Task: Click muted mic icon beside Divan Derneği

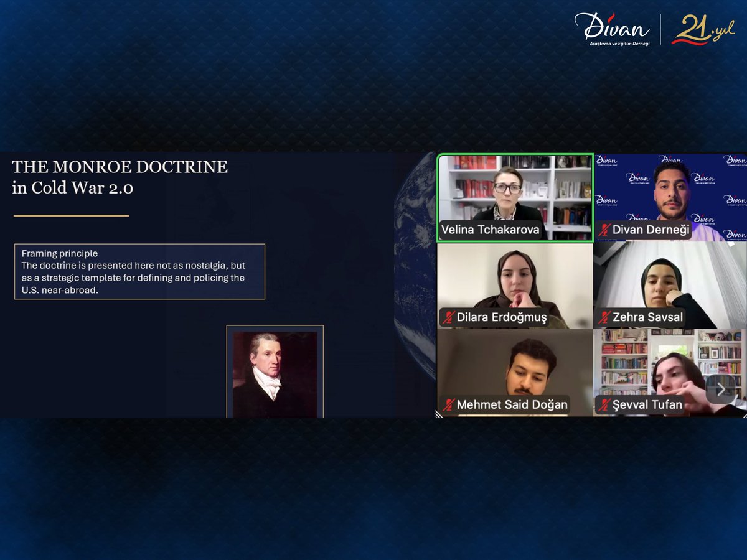Action: click(x=604, y=230)
